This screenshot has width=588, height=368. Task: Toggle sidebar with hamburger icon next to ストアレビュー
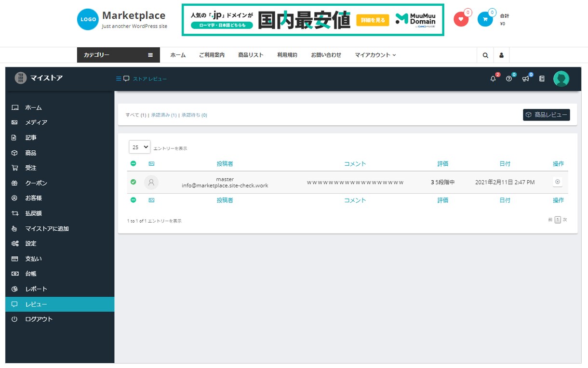[119, 79]
